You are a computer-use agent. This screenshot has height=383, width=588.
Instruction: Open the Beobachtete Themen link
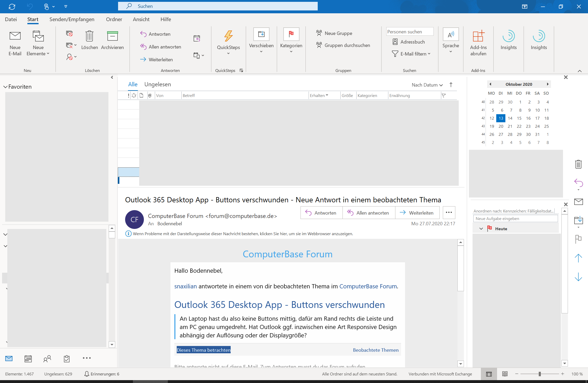pos(376,350)
